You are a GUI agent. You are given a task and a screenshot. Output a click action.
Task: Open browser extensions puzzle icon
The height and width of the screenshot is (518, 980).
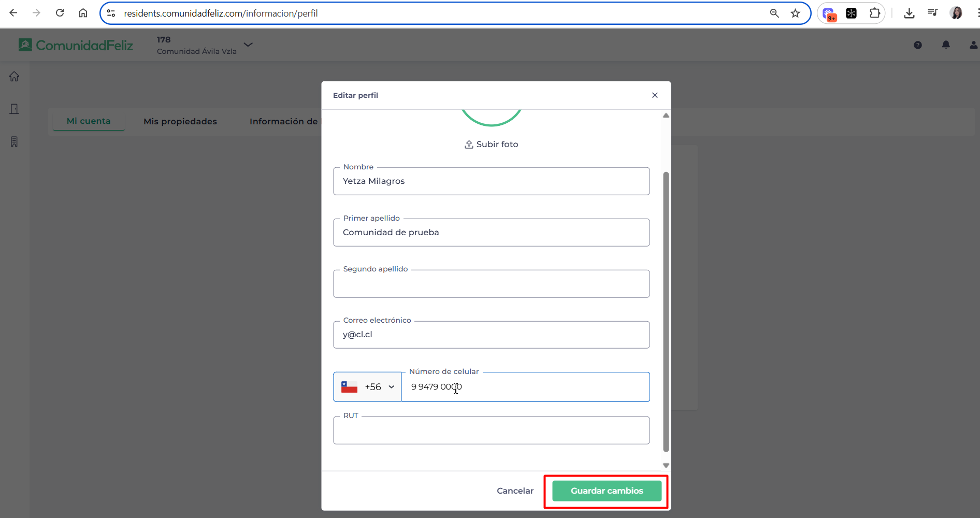(x=874, y=13)
